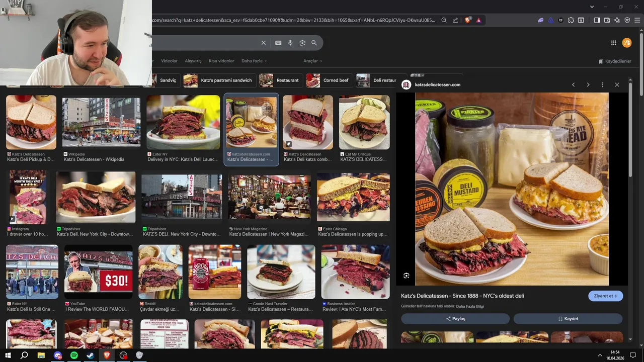
Task: Close the image preview panel
Action: pos(617,84)
